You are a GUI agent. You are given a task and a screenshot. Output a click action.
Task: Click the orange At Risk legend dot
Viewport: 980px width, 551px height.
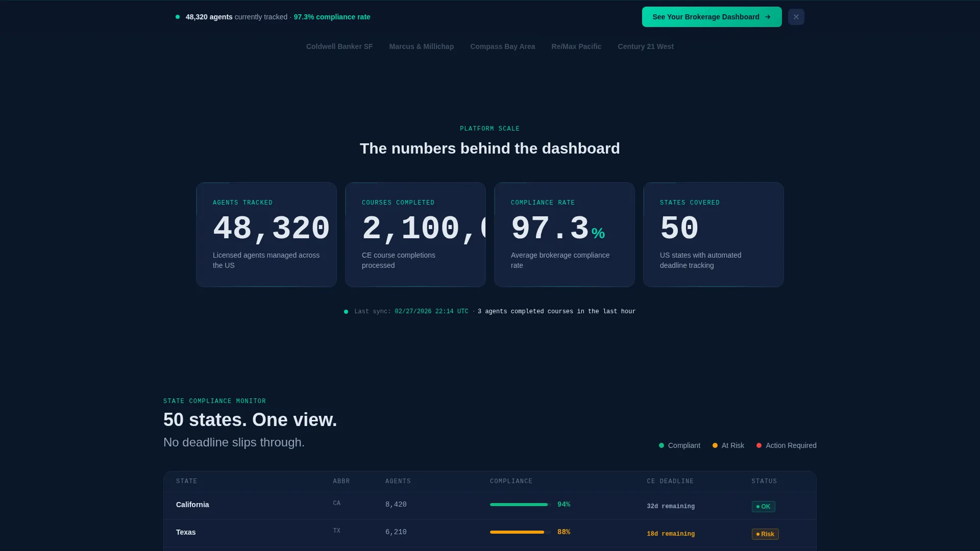[715, 445]
